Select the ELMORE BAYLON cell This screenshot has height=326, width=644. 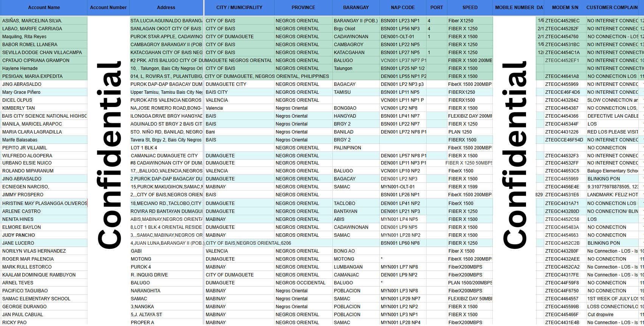coord(44,227)
